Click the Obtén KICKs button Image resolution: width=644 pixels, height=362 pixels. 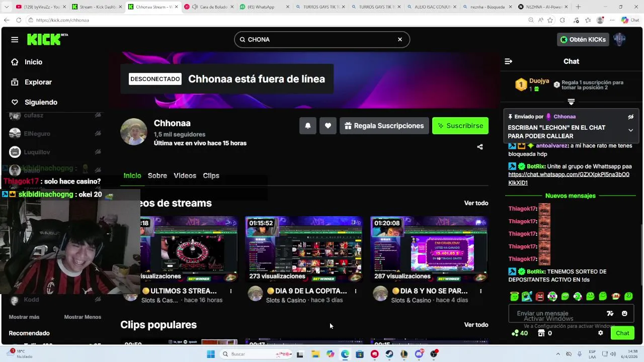[583, 39]
